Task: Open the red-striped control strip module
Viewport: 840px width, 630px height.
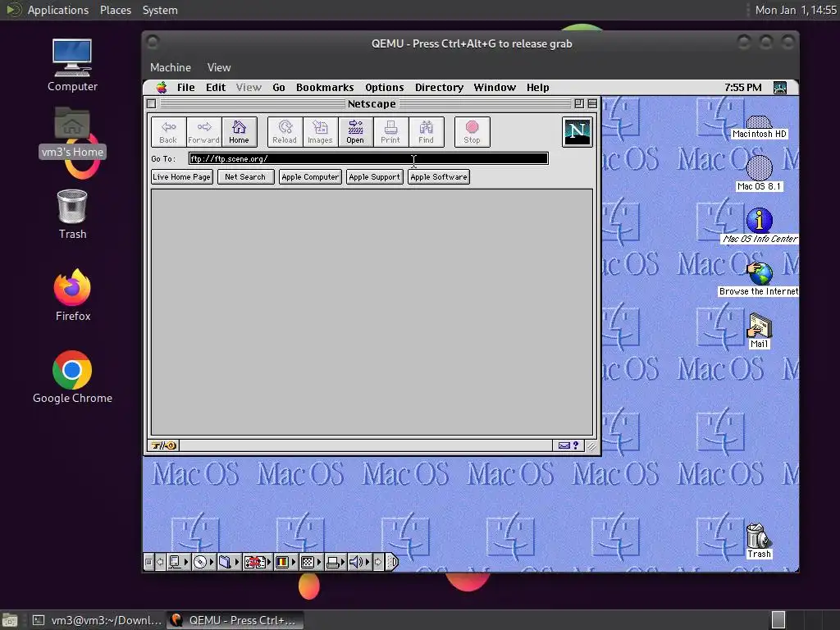Action: coord(257,562)
